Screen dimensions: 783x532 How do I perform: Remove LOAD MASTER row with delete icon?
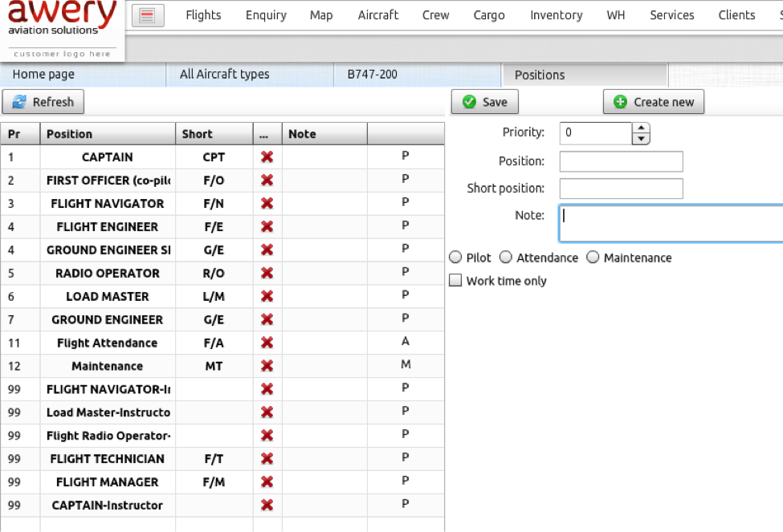click(267, 297)
